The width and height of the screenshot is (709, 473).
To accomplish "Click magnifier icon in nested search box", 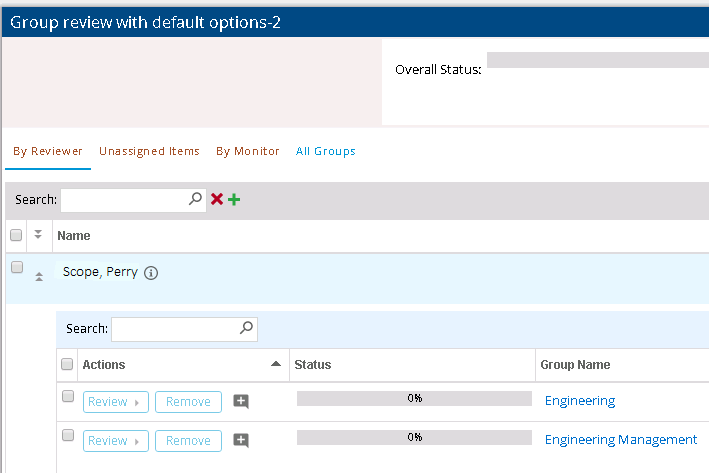I will coord(246,327).
